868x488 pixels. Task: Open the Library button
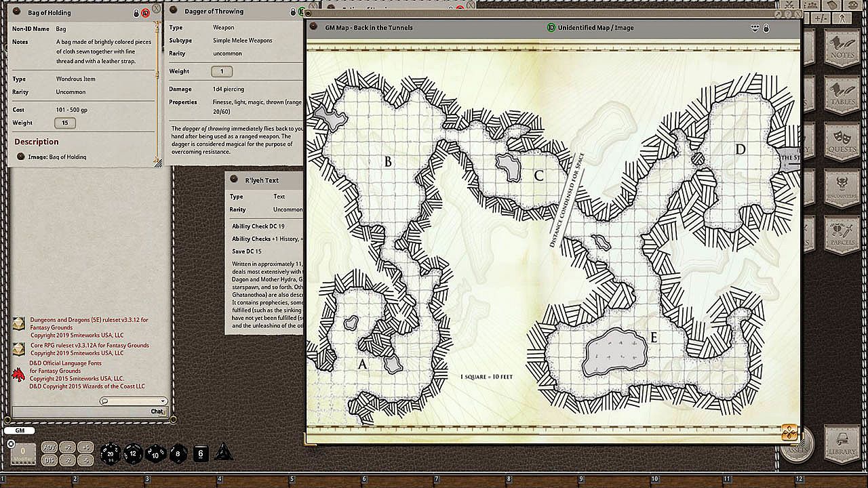[842, 444]
